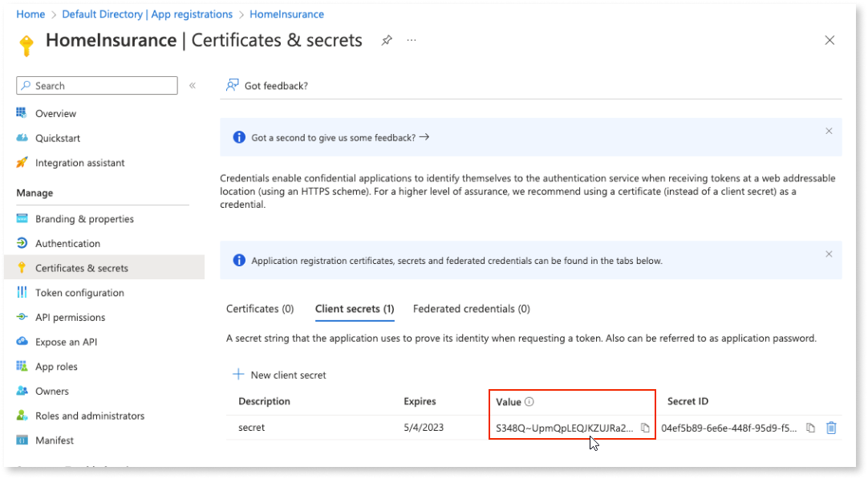Dismiss the feedback banner
Screen dimensions: 868x479
coord(829,132)
